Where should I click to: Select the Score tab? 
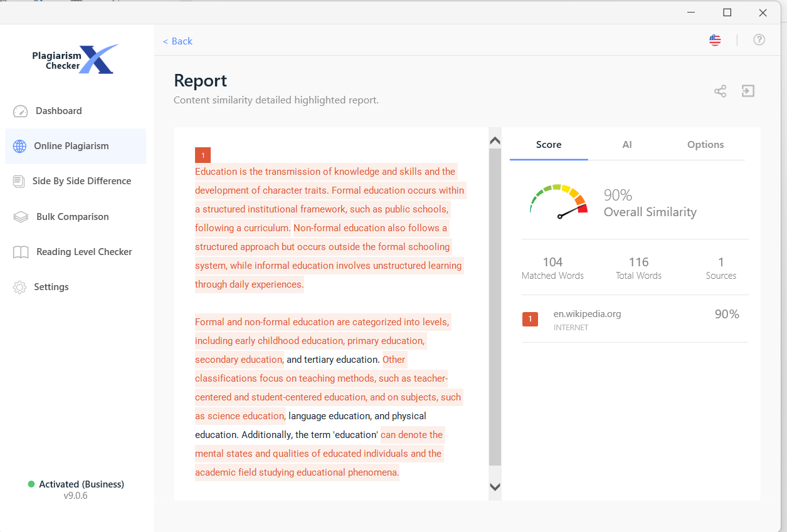pos(548,145)
